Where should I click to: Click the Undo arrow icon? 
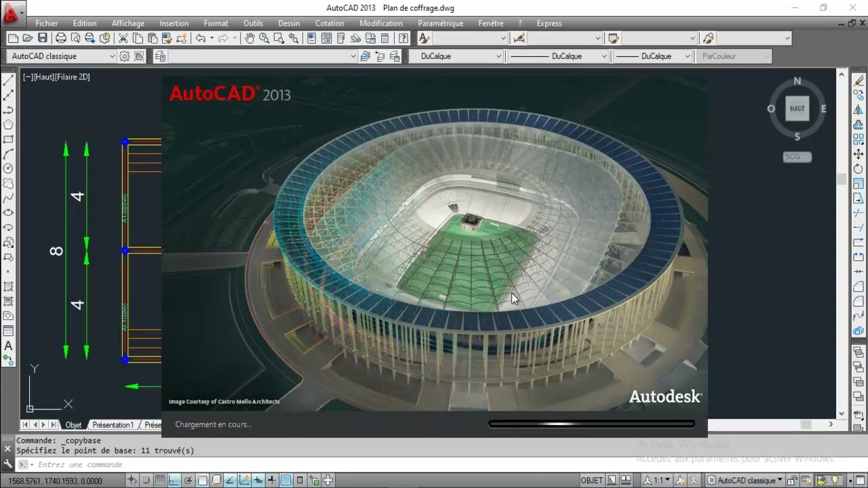(x=201, y=39)
